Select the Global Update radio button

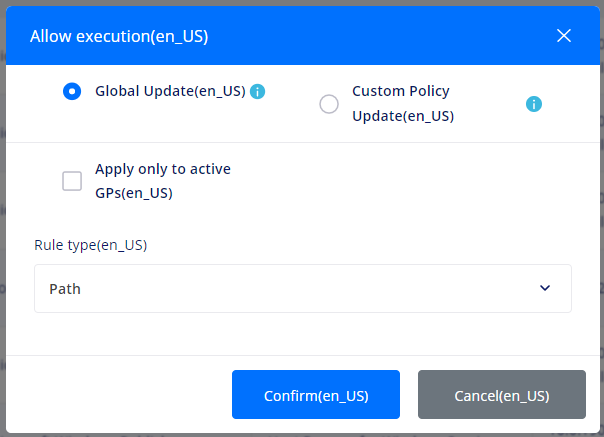(x=72, y=91)
